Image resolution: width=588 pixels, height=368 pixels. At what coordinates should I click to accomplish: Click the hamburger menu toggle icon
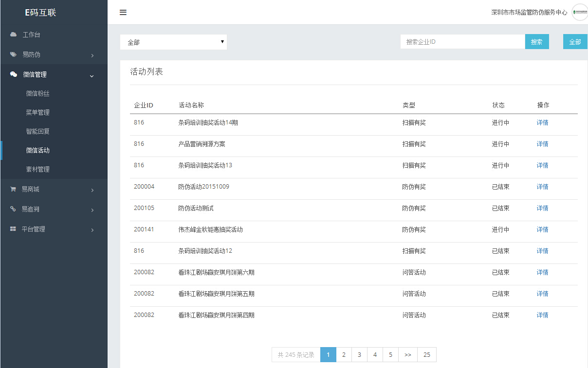click(123, 13)
